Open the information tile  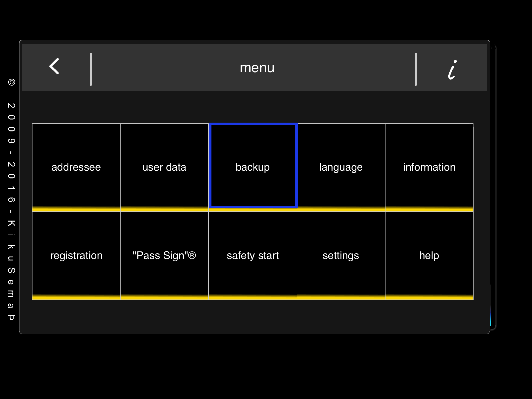(x=429, y=167)
